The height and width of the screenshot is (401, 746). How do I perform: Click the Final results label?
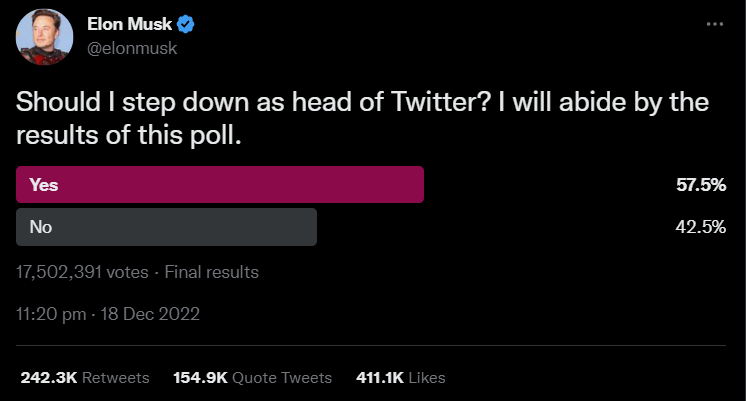pos(211,272)
